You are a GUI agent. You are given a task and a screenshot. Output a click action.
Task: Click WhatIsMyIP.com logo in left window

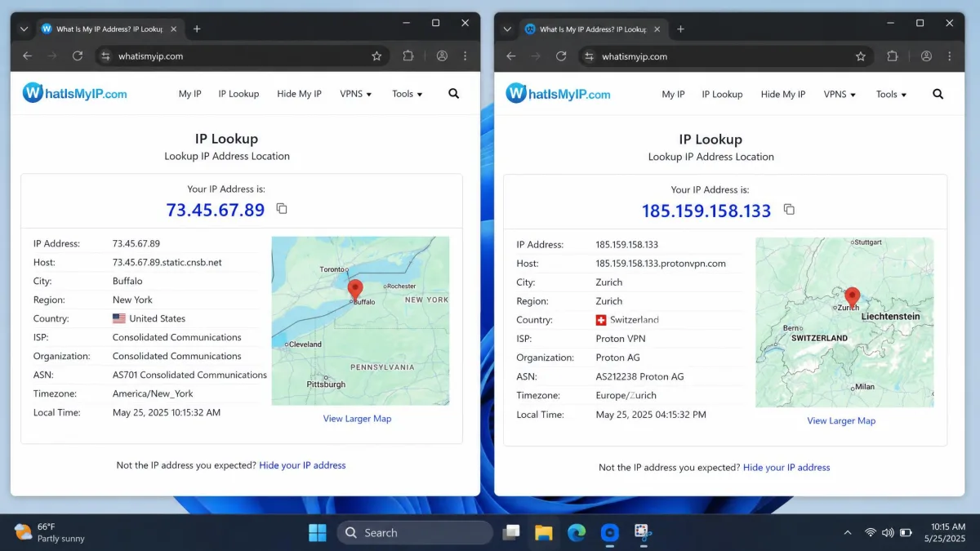point(75,93)
